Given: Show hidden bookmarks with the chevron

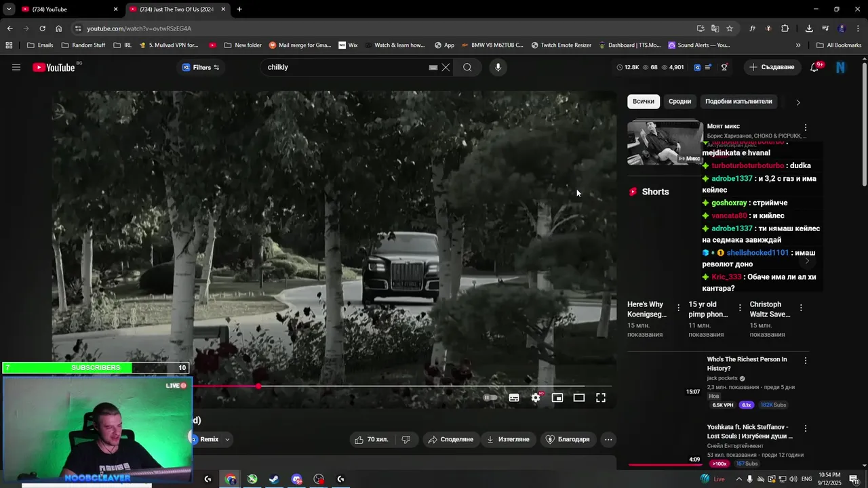Looking at the screenshot, I should point(798,45).
